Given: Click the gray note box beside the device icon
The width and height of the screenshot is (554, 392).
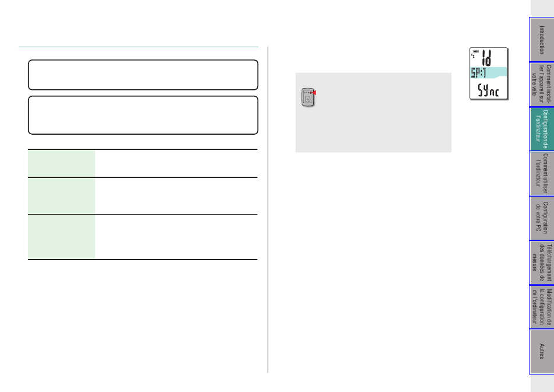Looking at the screenshot, I should tap(373, 113).
